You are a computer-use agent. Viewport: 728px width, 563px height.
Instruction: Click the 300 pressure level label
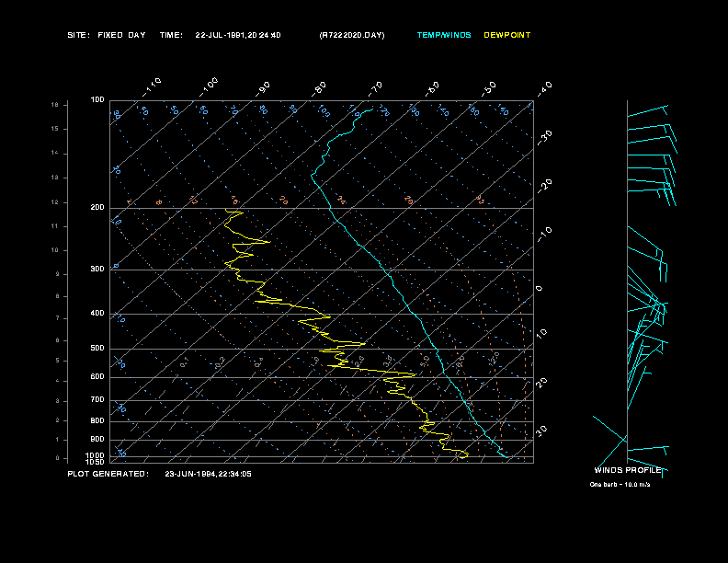click(x=97, y=270)
